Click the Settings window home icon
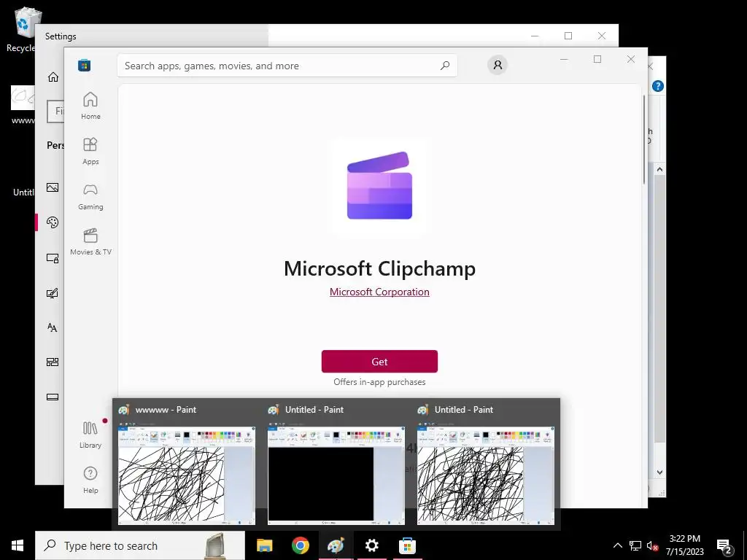 click(53, 77)
